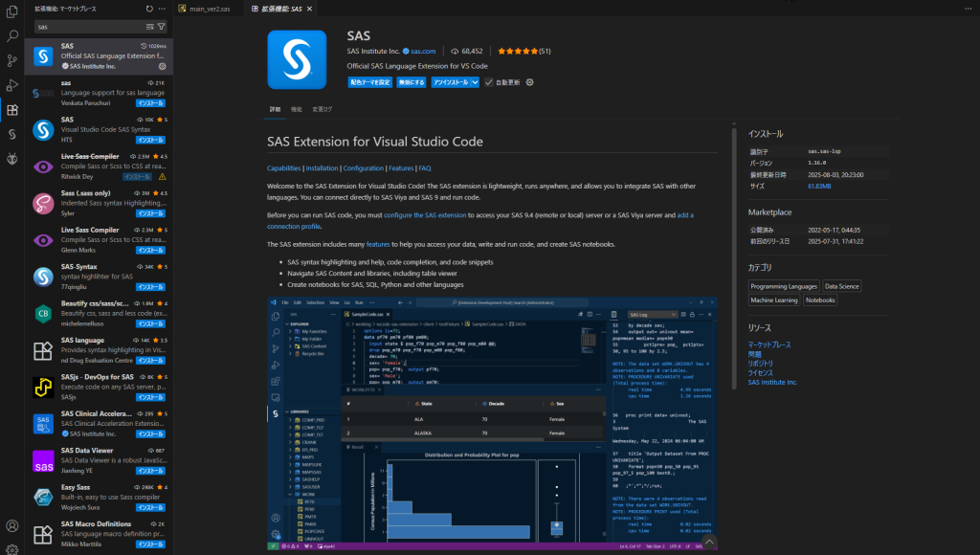Open the marketplace panel's more actions menu
This screenshot has height=555, width=980.
163,9
